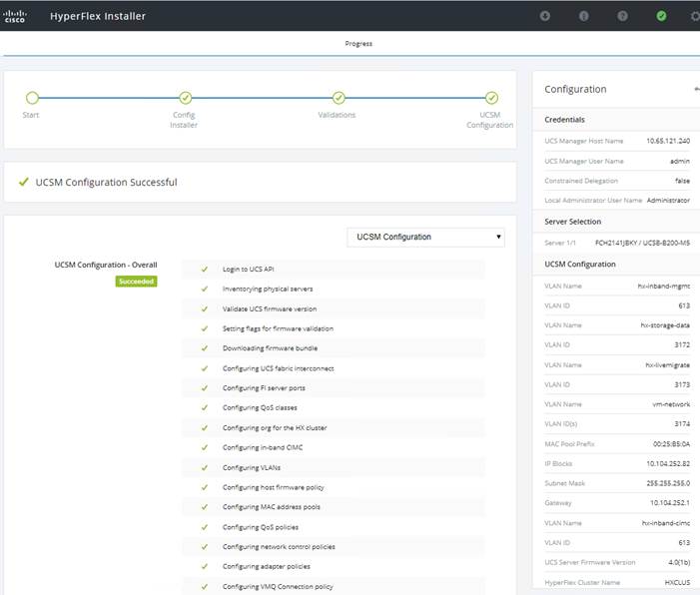Image resolution: width=700 pixels, height=595 pixels.
Task: Click checkmark for Configuring UCS fabric interconnect
Action: pyautogui.click(x=205, y=368)
